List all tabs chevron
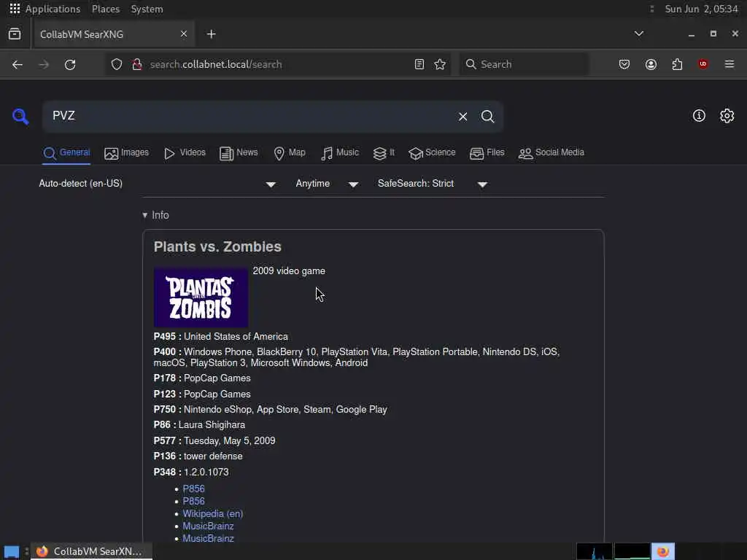This screenshot has height=560, width=747. (639, 34)
